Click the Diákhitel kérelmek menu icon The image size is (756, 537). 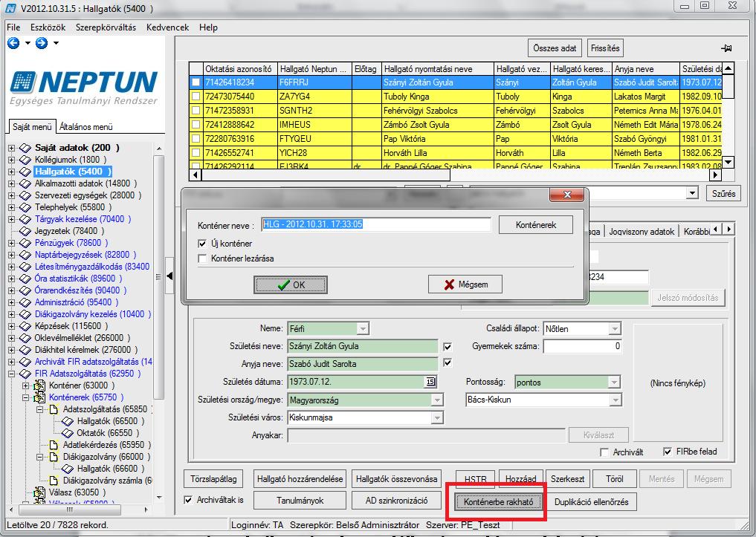[x=25, y=350]
